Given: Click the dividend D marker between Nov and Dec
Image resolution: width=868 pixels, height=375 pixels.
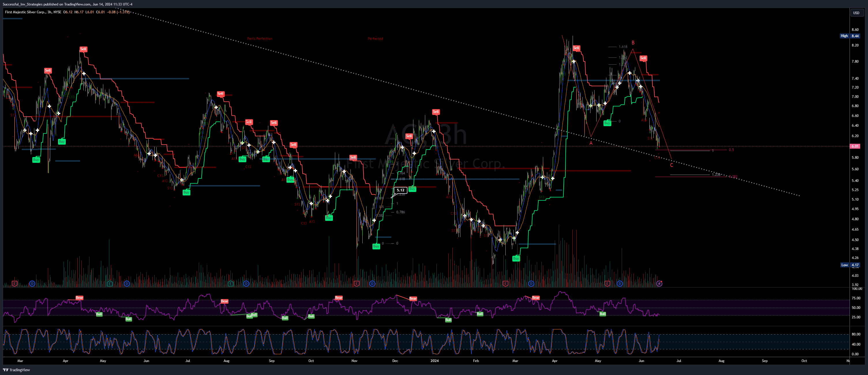Looking at the screenshot, I should (x=372, y=283).
